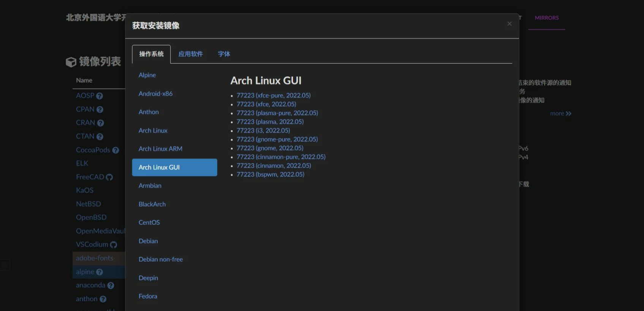Open the 77223 gnome 2022.05 download link
The height and width of the screenshot is (311, 644).
[270, 148]
